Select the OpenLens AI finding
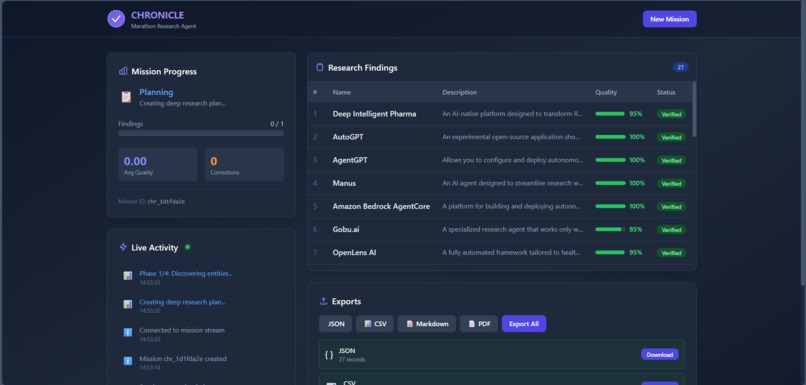 (x=500, y=253)
